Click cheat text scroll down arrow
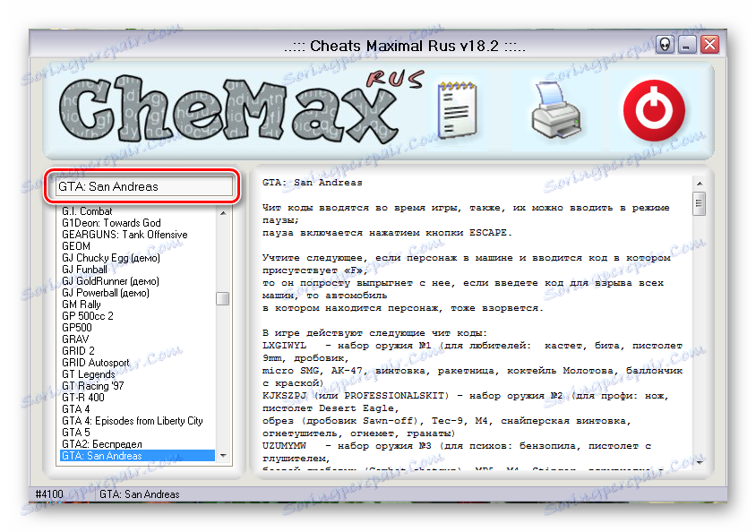This screenshot has width=756, height=532. (699, 461)
